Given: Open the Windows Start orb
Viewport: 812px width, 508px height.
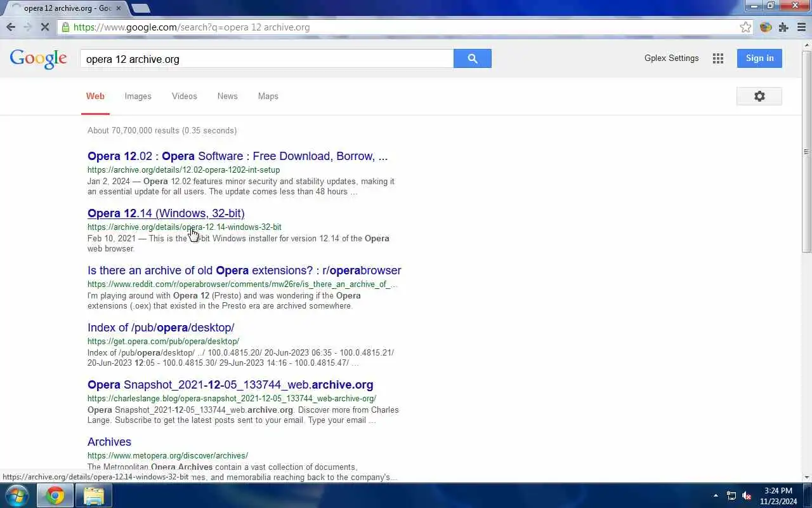Looking at the screenshot, I should (x=16, y=495).
